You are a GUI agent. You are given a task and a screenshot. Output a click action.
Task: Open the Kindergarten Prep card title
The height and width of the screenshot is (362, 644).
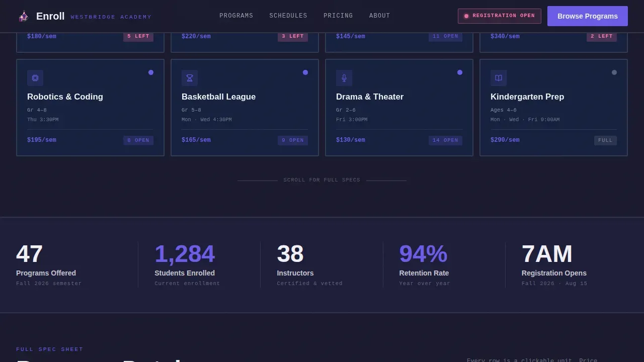click(x=527, y=97)
